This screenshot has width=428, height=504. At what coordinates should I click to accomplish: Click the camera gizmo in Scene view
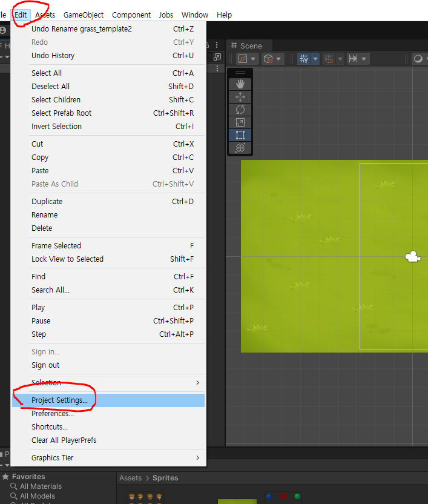[413, 257]
